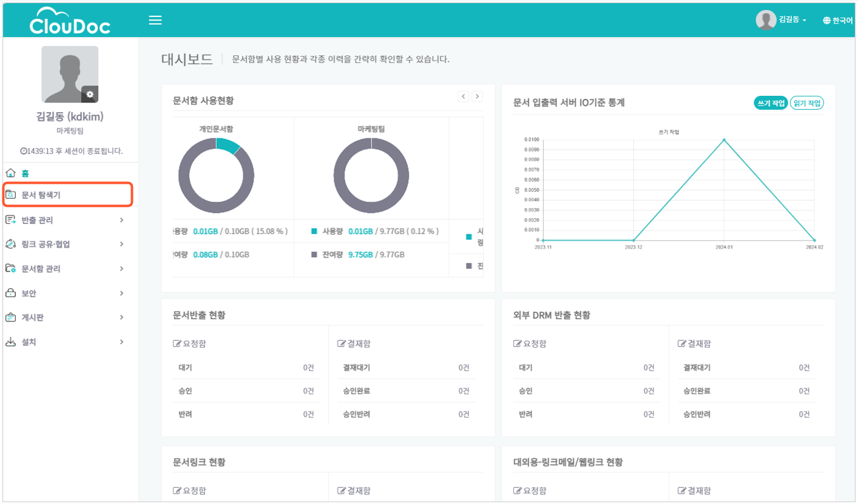Screen dimensions: 858x504
Task: Show previous document box usage card
Action: click(x=464, y=96)
